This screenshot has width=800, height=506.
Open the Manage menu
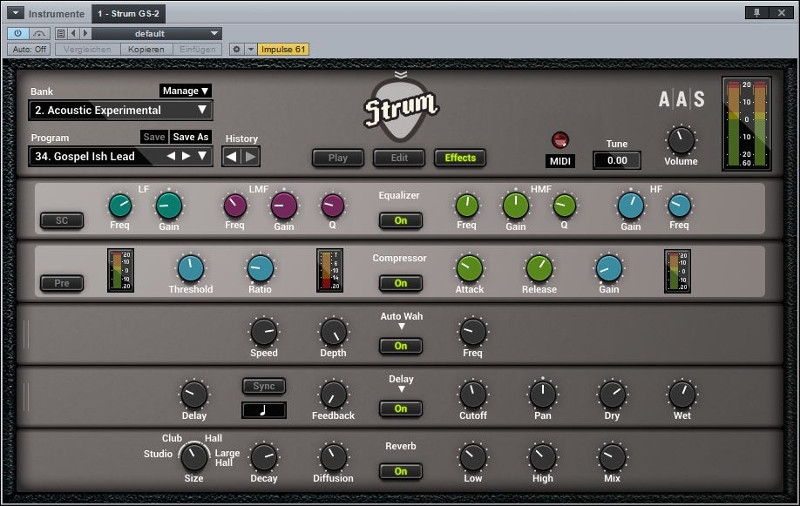pos(186,90)
